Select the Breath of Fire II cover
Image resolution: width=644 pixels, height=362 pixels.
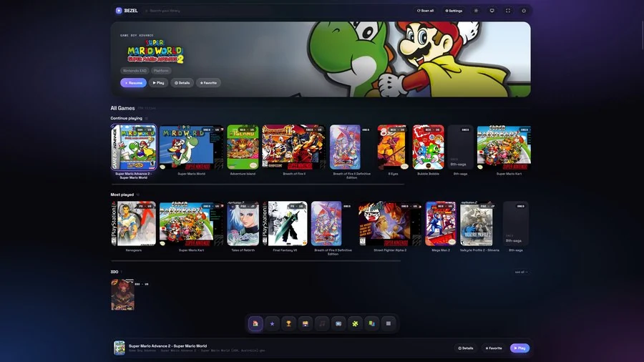click(x=293, y=147)
